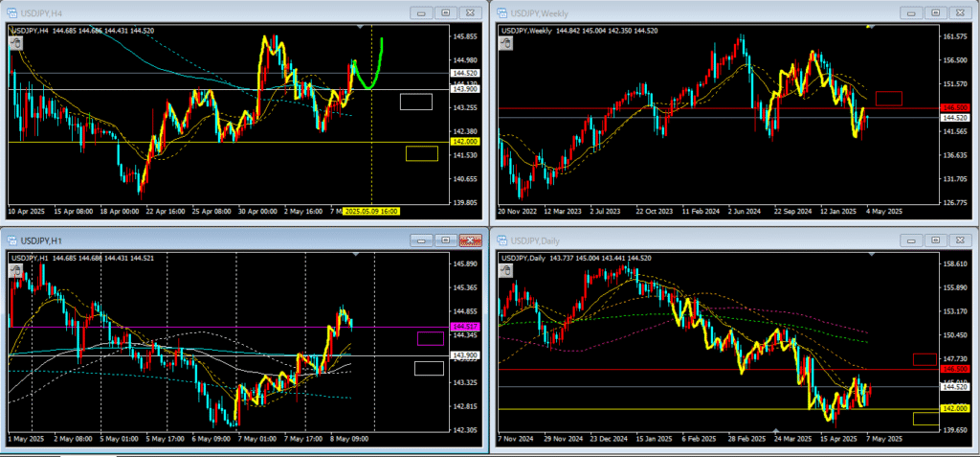Click the USDJPY,H1 window title icon
The width and height of the screenshot is (980, 457).
[x=11, y=240]
